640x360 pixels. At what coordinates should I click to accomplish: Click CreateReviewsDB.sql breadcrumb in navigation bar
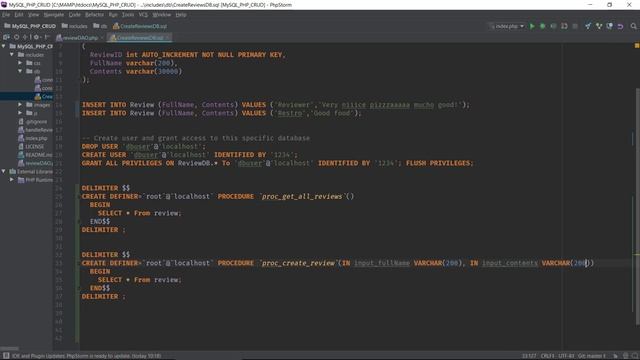(140, 26)
